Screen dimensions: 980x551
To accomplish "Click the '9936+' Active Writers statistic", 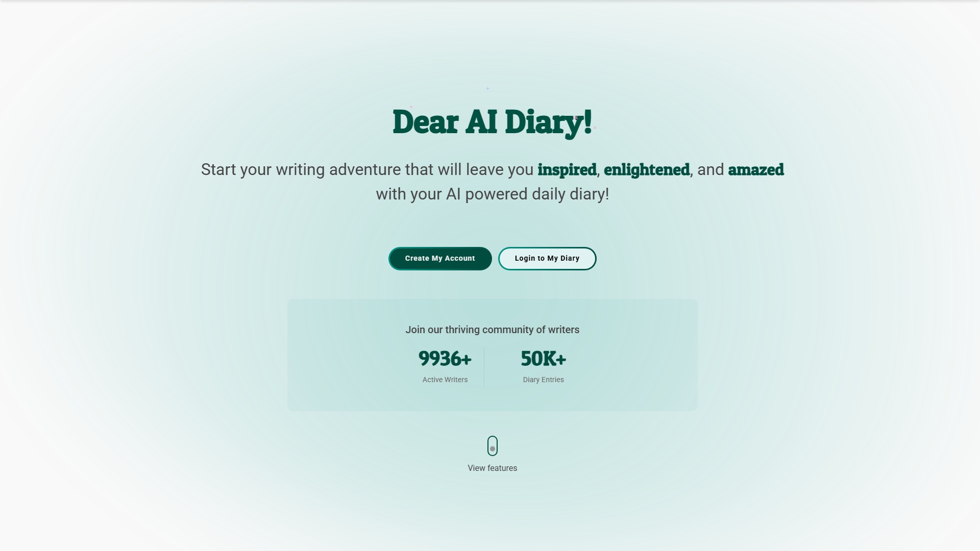I will click(445, 359).
